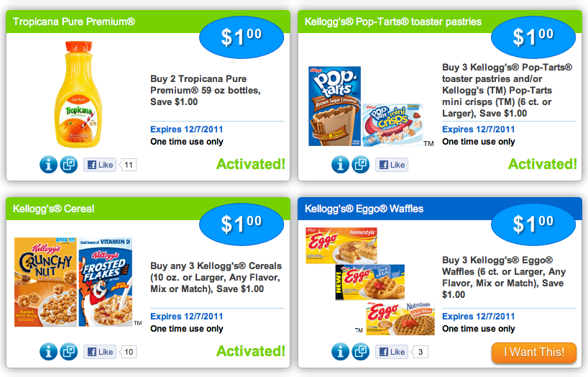This screenshot has height=377, width=588.
Task: Like the Pop-Tarts toaster pastries coupon
Action: (x=392, y=165)
